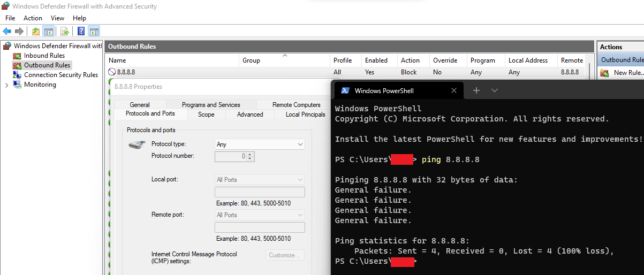Click the red block icon beside 8.8.8.8 rule
The height and width of the screenshot is (275, 644).
point(112,72)
